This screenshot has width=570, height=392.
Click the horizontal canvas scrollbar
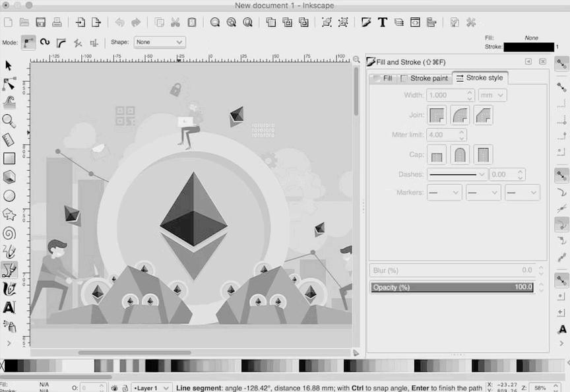[135, 352]
